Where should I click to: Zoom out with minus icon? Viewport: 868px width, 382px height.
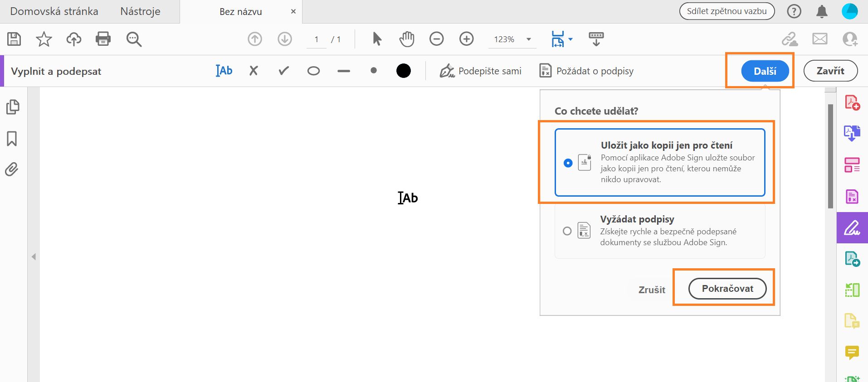click(x=437, y=39)
